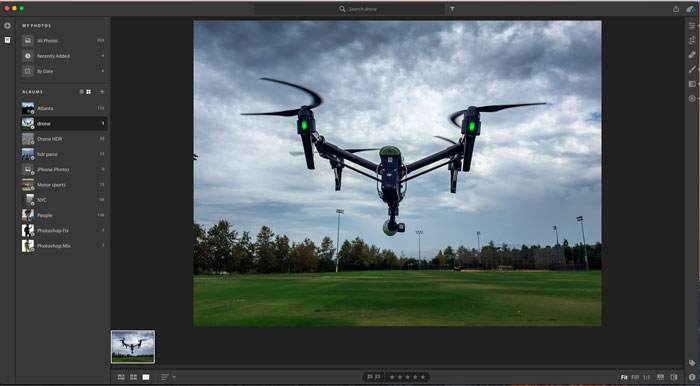Open the photo Info panel icon

click(692, 377)
